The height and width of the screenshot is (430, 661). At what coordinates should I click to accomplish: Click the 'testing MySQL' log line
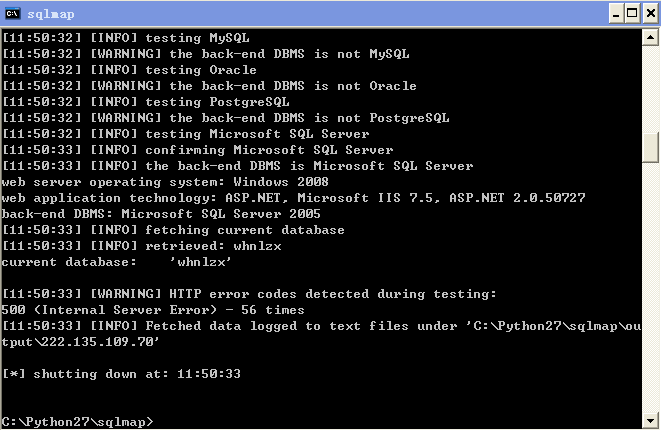tap(126, 38)
